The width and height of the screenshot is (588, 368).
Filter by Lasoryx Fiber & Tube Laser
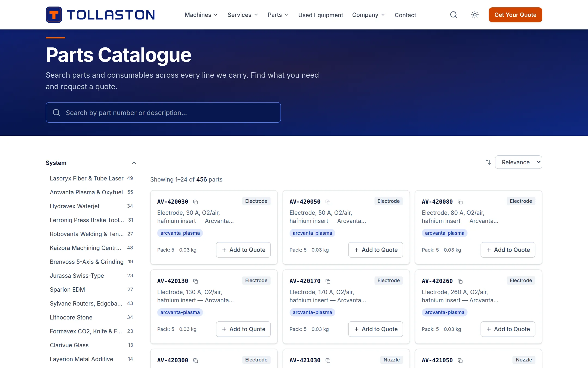(x=91, y=178)
